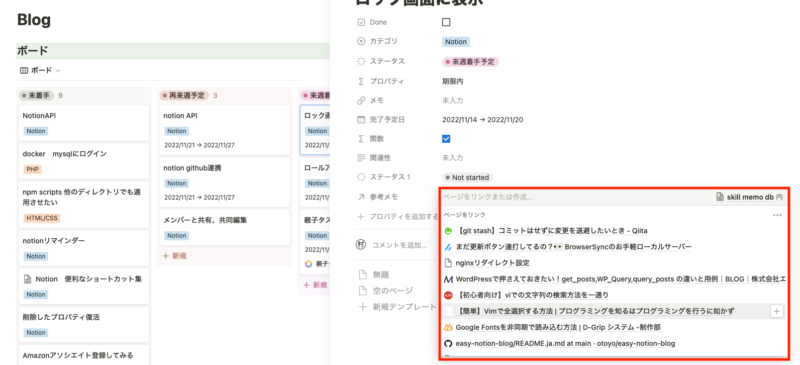800x365 pixels.
Task: Click the 関連性 text property icon
Action: [x=361, y=158]
